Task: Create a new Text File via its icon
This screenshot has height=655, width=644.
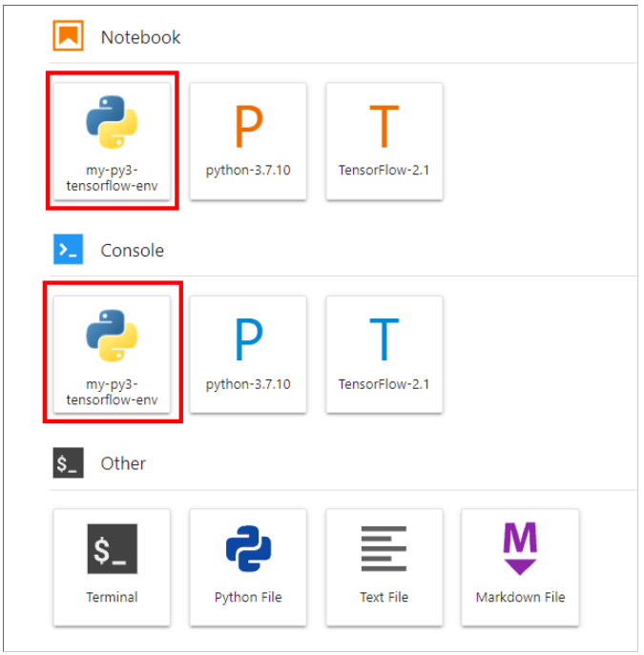Action: pos(384,549)
